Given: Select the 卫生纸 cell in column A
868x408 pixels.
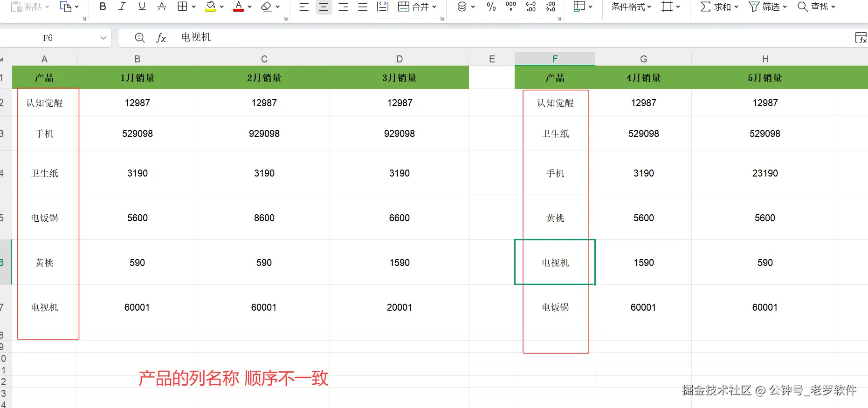Looking at the screenshot, I should click(x=44, y=173).
